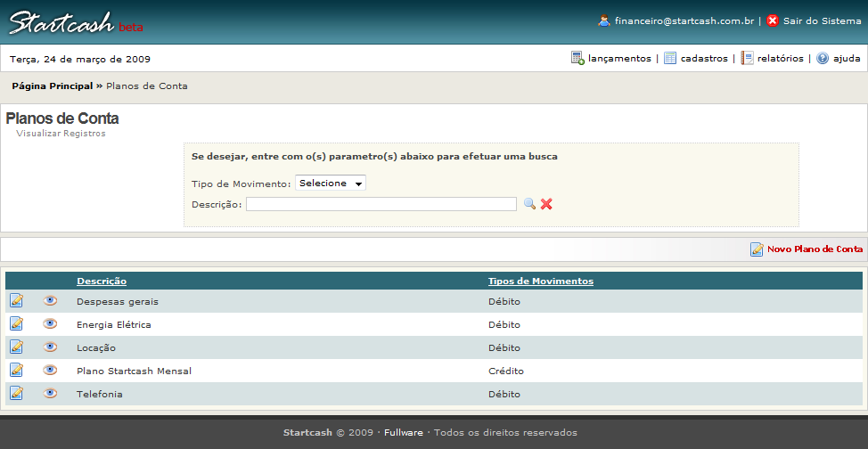Image resolution: width=868 pixels, height=449 pixels.
Task: Go to the Página Principal breadcrumb link
Action: tap(52, 86)
